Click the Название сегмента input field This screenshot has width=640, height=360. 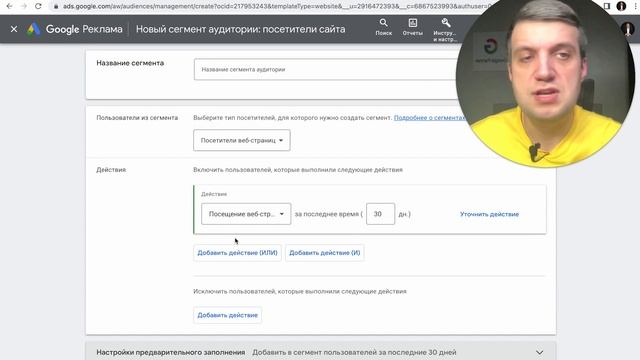pos(325,69)
